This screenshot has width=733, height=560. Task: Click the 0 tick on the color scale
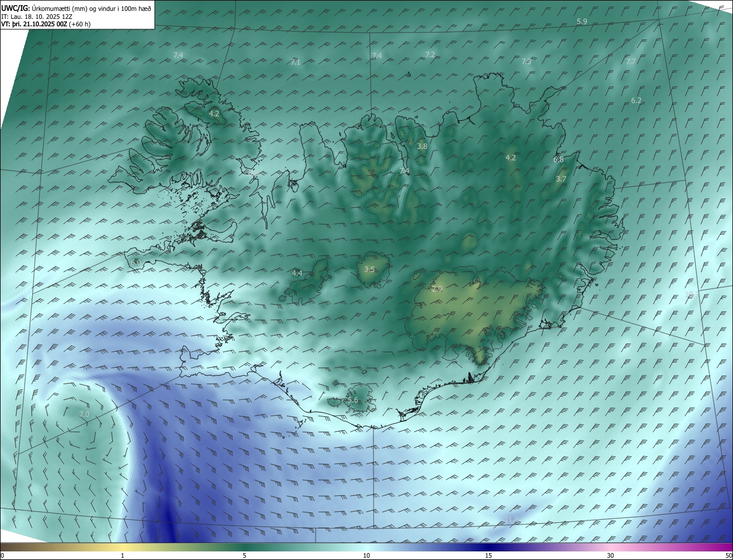tap(2, 555)
